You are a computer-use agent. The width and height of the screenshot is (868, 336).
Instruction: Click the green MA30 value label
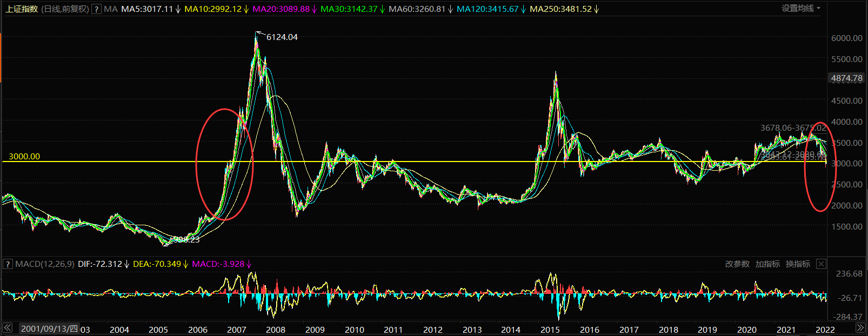point(349,9)
